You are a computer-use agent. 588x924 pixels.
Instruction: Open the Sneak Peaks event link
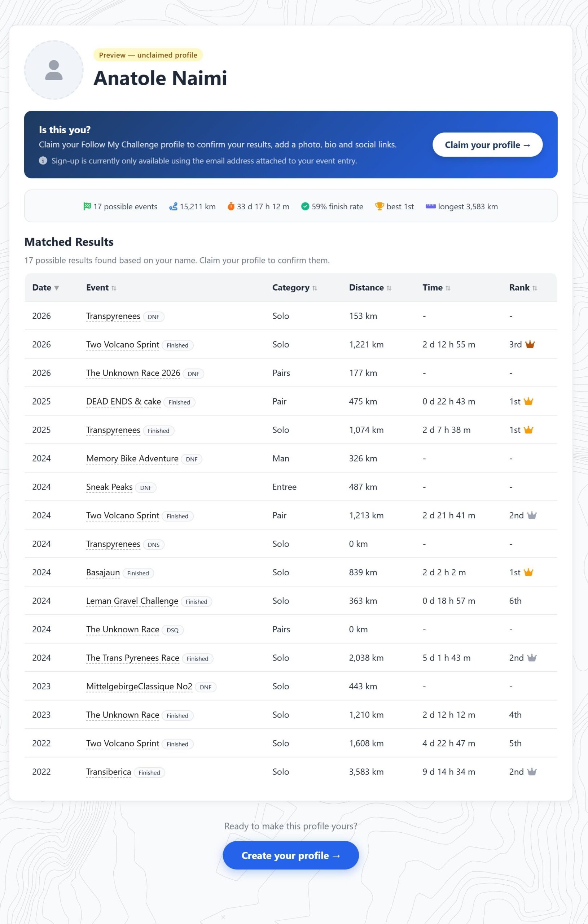pos(109,487)
